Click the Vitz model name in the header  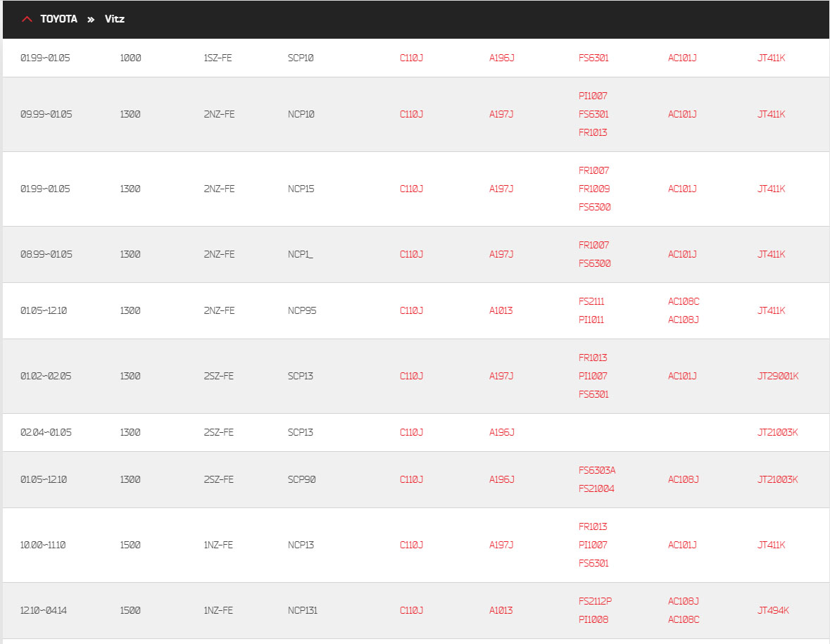point(114,19)
